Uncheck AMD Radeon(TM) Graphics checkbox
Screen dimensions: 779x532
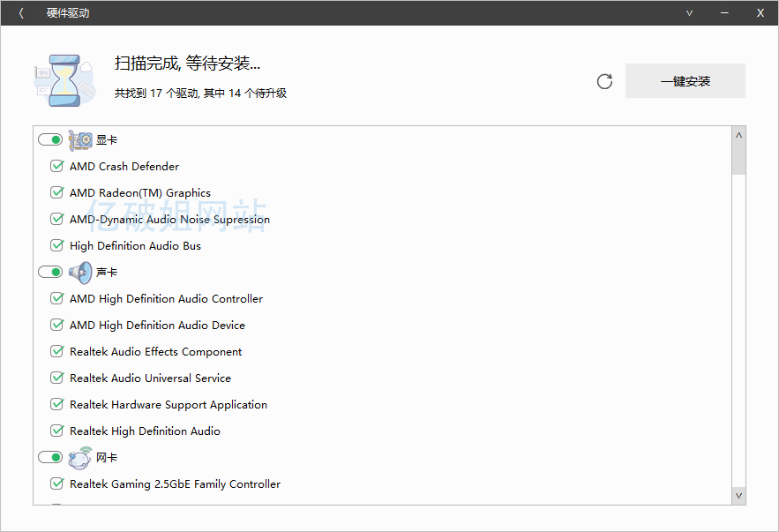coord(57,192)
